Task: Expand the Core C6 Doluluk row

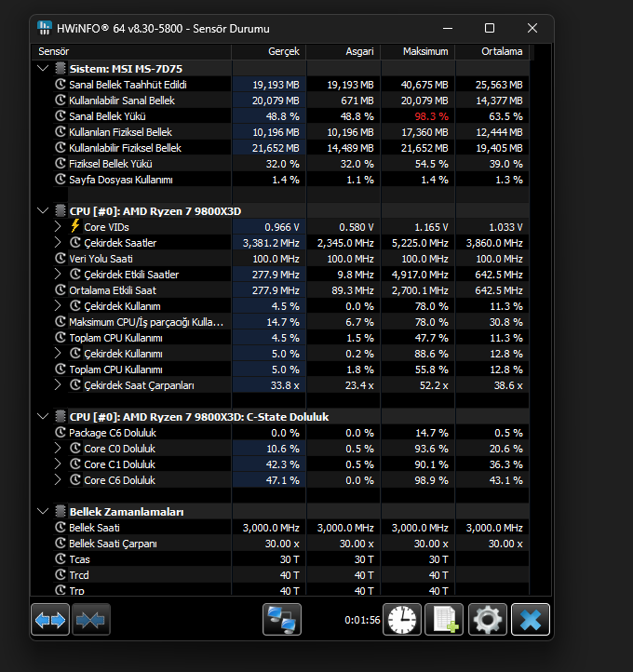Action: (x=58, y=480)
